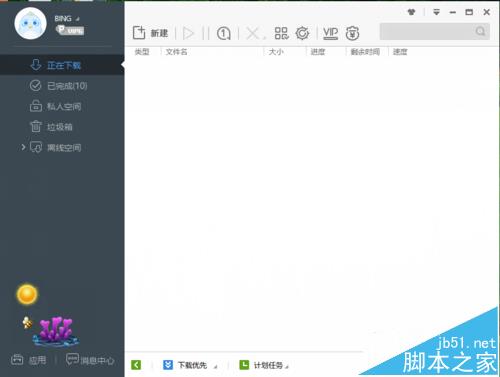Start download with the play icon
The width and height of the screenshot is (500, 377).
188,33
